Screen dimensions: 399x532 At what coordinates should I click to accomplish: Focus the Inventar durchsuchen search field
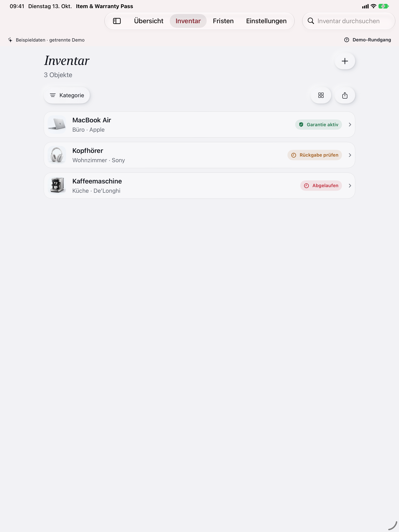[x=349, y=21]
